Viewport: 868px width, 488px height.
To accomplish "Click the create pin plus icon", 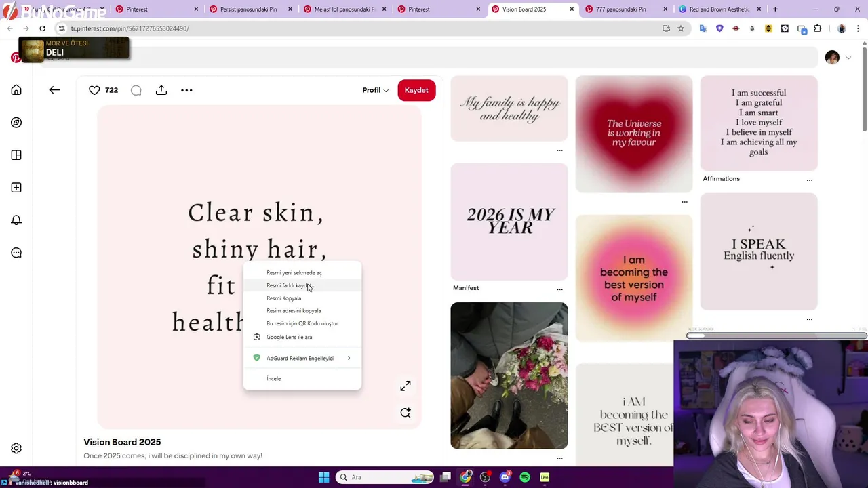I will coord(16,188).
